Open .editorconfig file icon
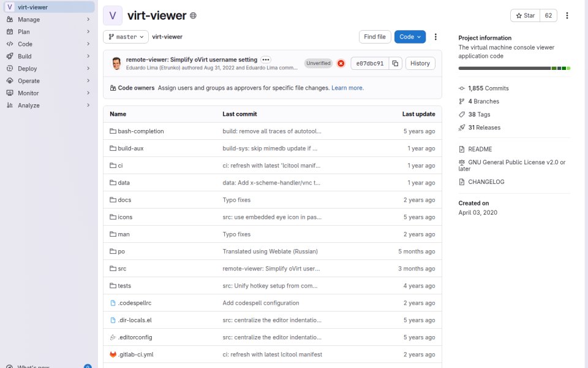588x368 pixels. point(113,337)
